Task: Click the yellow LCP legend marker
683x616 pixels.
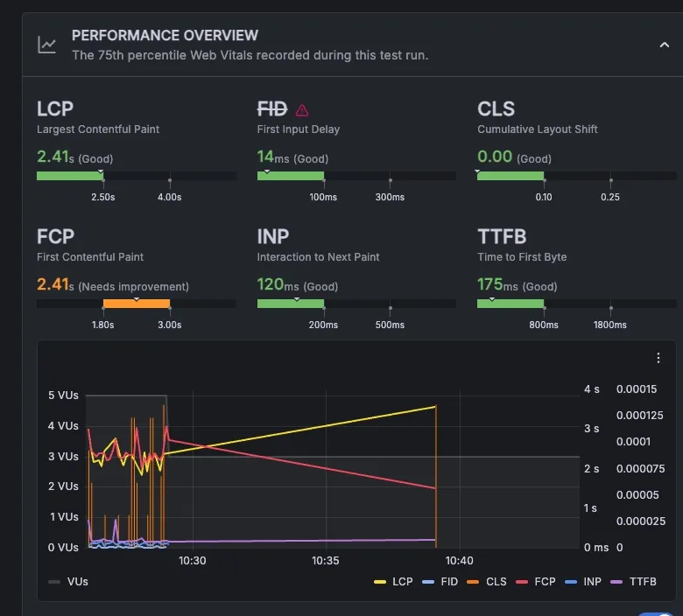Action: pyautogui.click(x=379, y=581)
